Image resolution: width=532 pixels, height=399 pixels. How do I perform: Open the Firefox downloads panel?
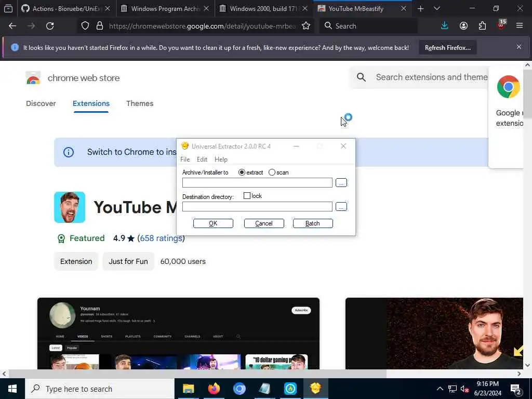coord(445,26)
